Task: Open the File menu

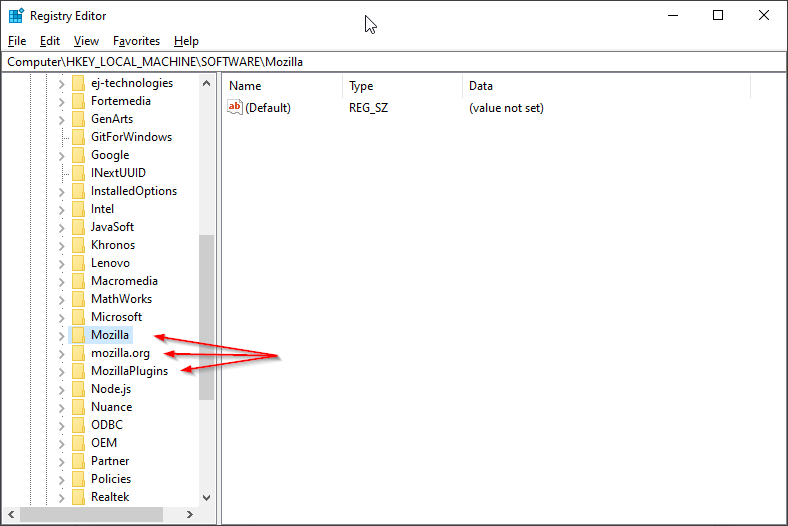Action: (17, 41)
